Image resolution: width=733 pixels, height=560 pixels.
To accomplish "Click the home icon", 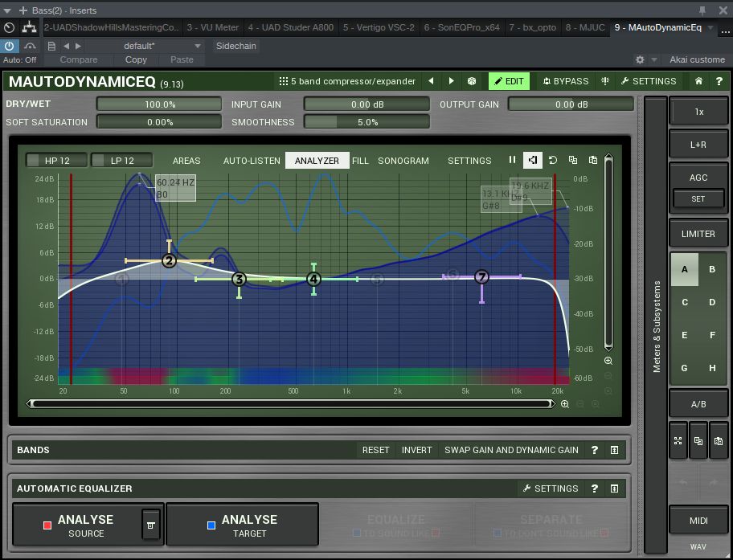I will coord(698,81).
